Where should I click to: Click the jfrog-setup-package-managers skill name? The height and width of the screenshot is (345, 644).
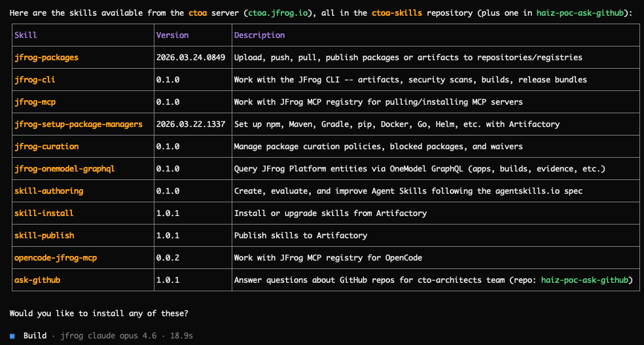coord(79,124)
